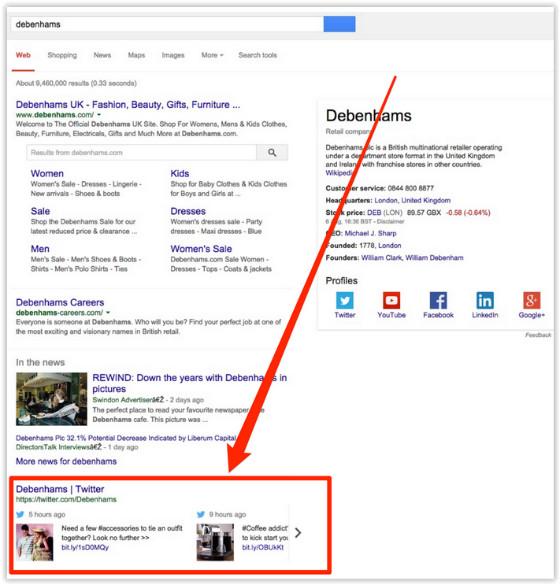This screenshot has width=560, height=585.
Task: Click the main search box containing debenhams
Action: [167, 24]
